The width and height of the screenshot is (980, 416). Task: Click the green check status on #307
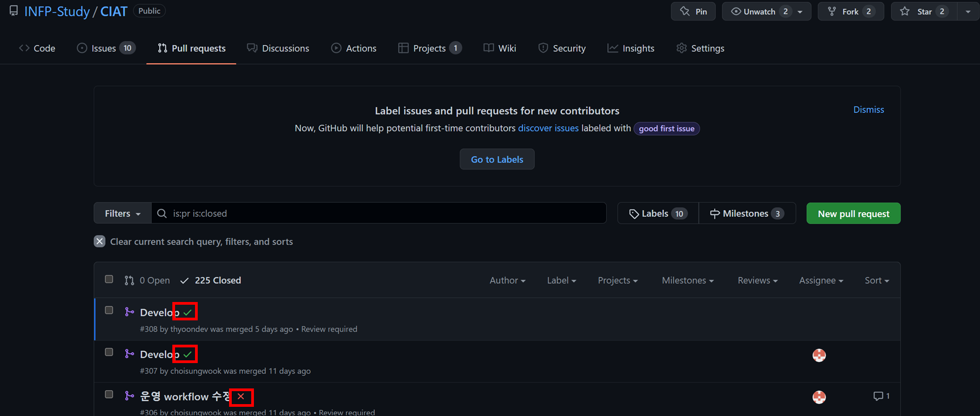click(187, 354)
